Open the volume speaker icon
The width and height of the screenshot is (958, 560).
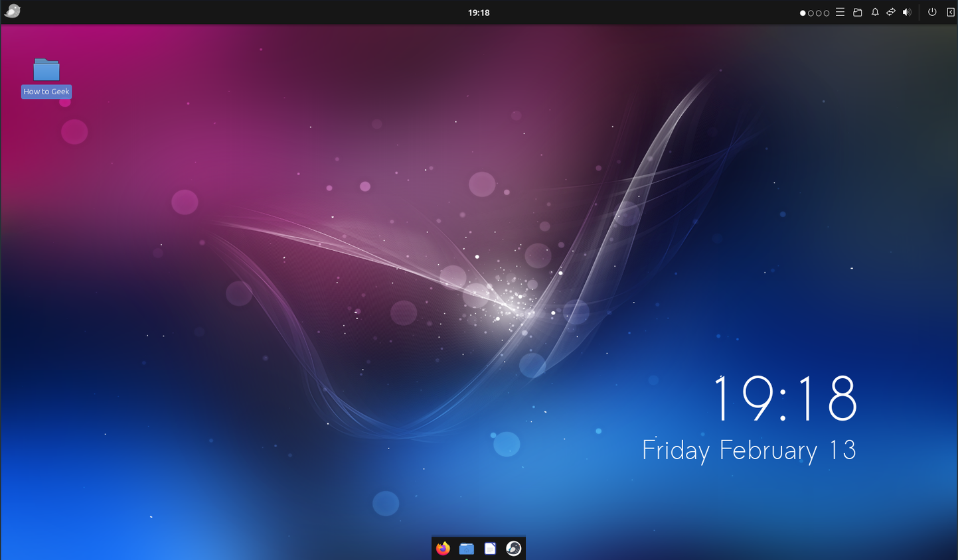point(907,12)
